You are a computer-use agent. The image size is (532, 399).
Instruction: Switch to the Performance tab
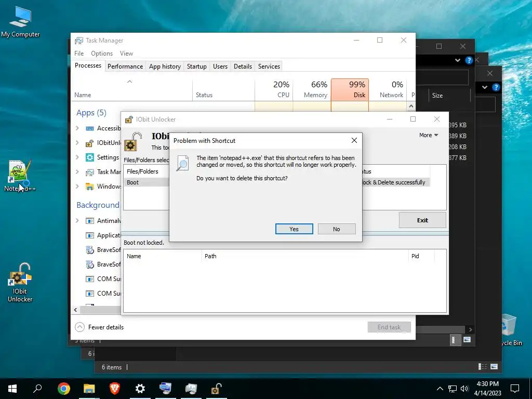tap(125, 66)
